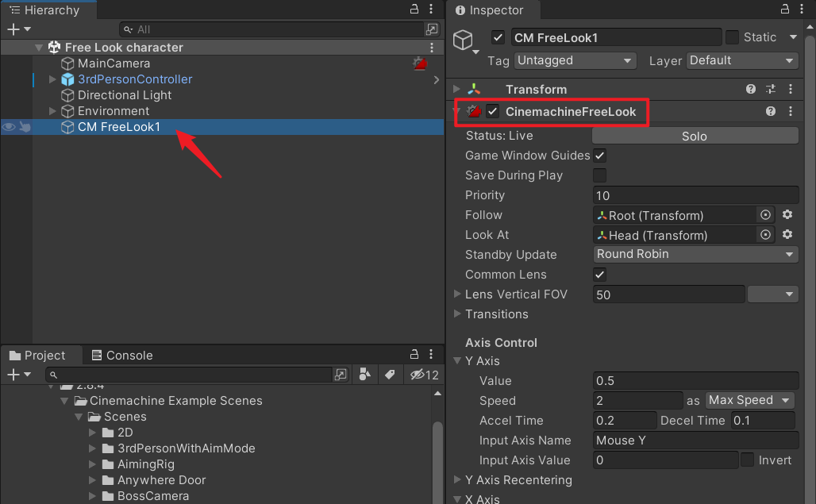
Task: Open Inspector panel options menu
Action: tap(802, 9)
